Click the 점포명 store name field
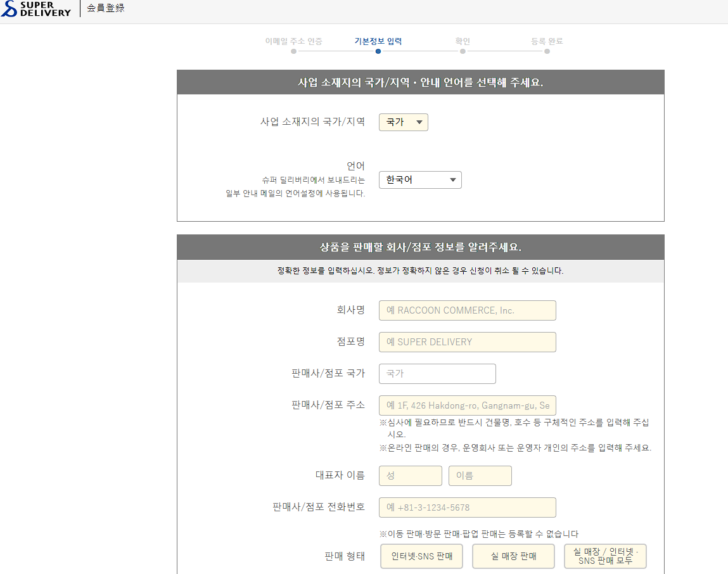728x574 pixels. pyautogui.click(x=467, y=341)
